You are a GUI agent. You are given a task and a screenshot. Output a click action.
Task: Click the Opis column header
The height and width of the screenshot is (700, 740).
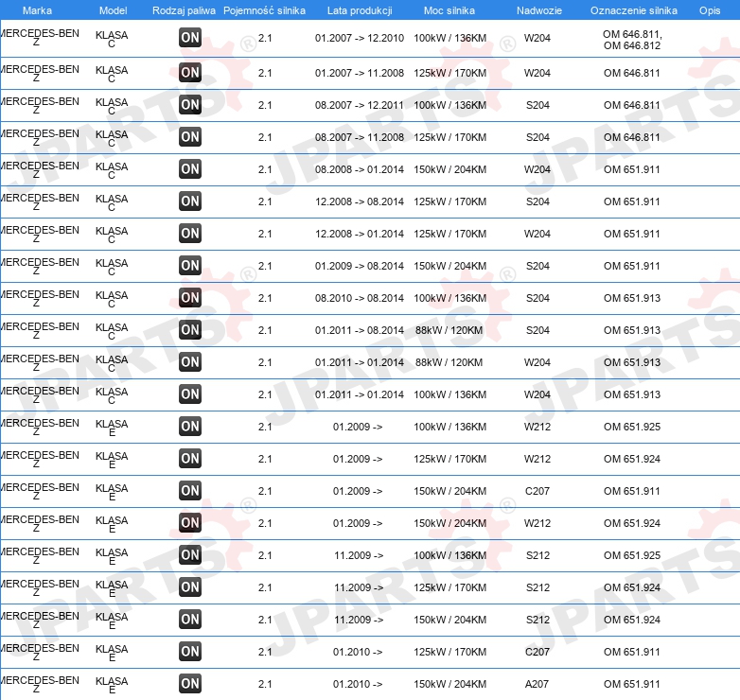pyautogui.click(x=710, y=10)
